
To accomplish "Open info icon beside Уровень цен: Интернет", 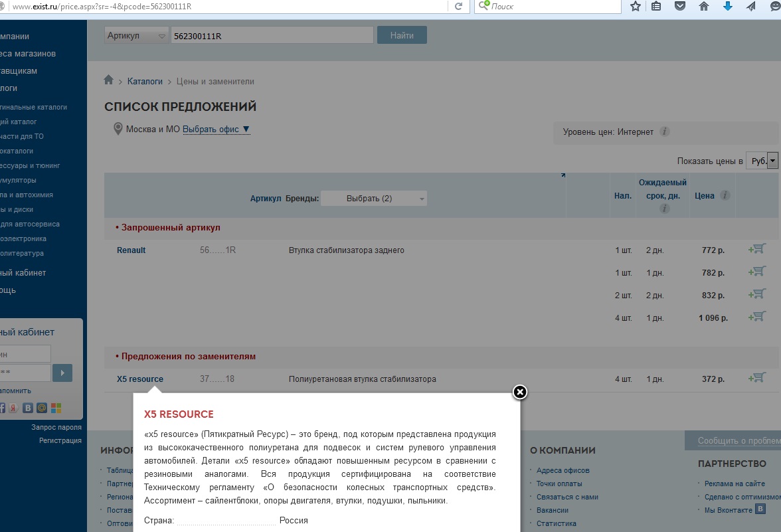I will click(664, 132).
